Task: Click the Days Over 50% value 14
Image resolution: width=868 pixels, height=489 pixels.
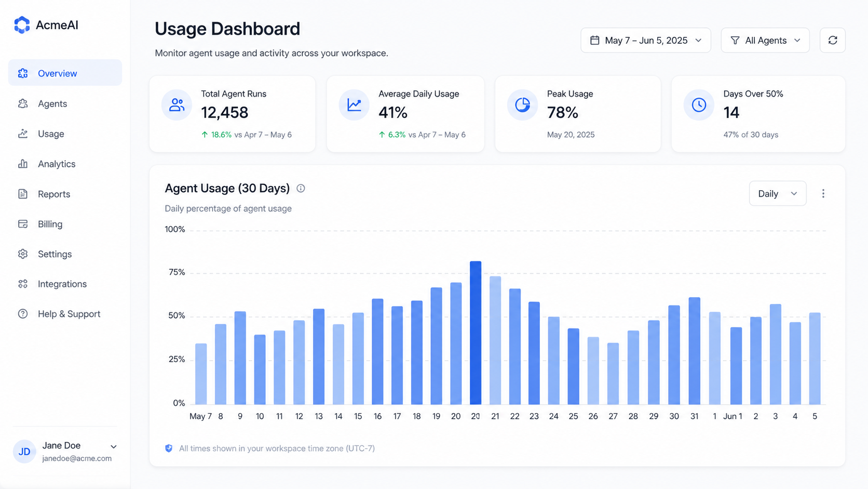Action: (x=731, y=112)
